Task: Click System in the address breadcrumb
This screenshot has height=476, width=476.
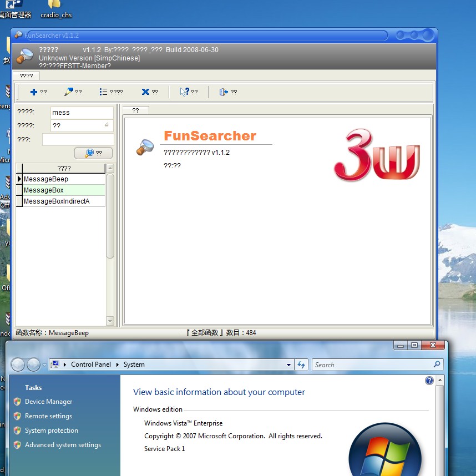Action: (x=134, y=364)
